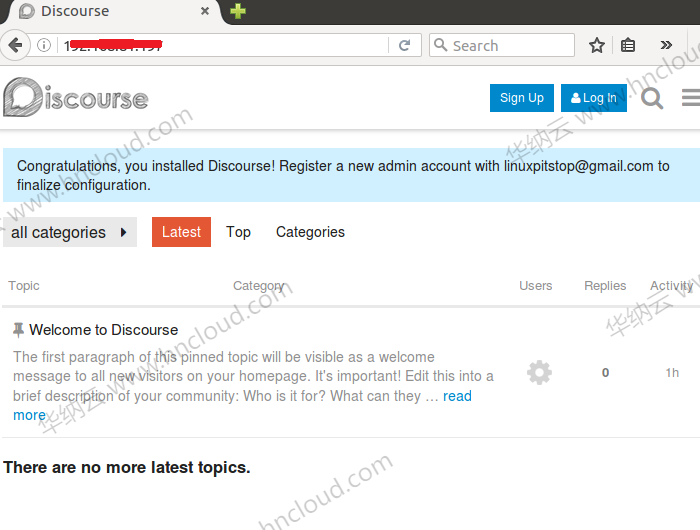Select the Discourse browser tab
The height and width of the screenshot is (530, 700).
tap(112, 12)
